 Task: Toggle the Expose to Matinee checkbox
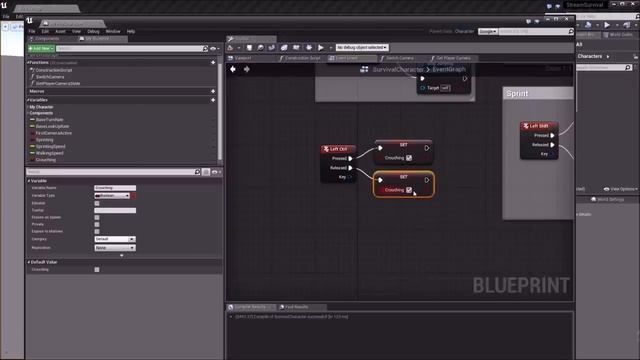tap(97, 231)
